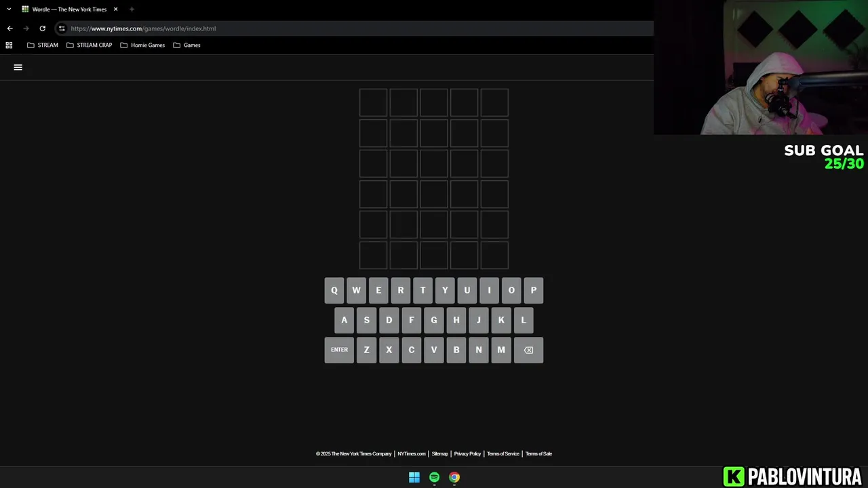
Task: Open the Sitemap footer link
Action: 440,453
